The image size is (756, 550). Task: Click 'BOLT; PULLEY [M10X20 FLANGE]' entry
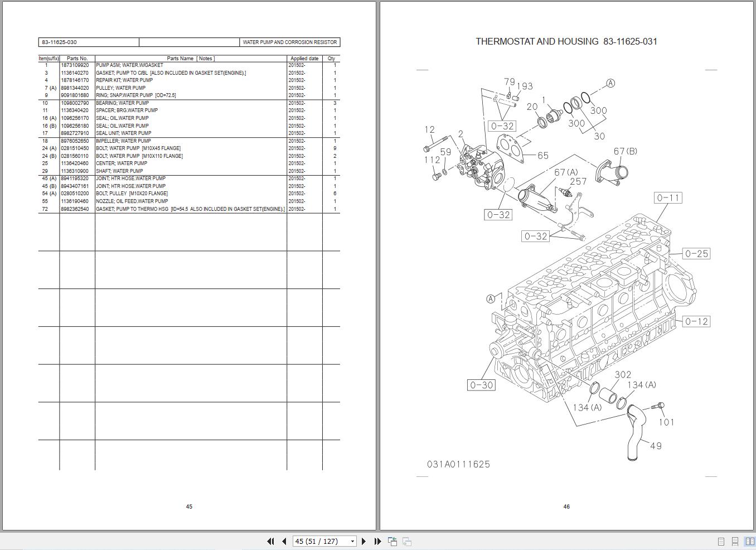click(x=132, y=194)
